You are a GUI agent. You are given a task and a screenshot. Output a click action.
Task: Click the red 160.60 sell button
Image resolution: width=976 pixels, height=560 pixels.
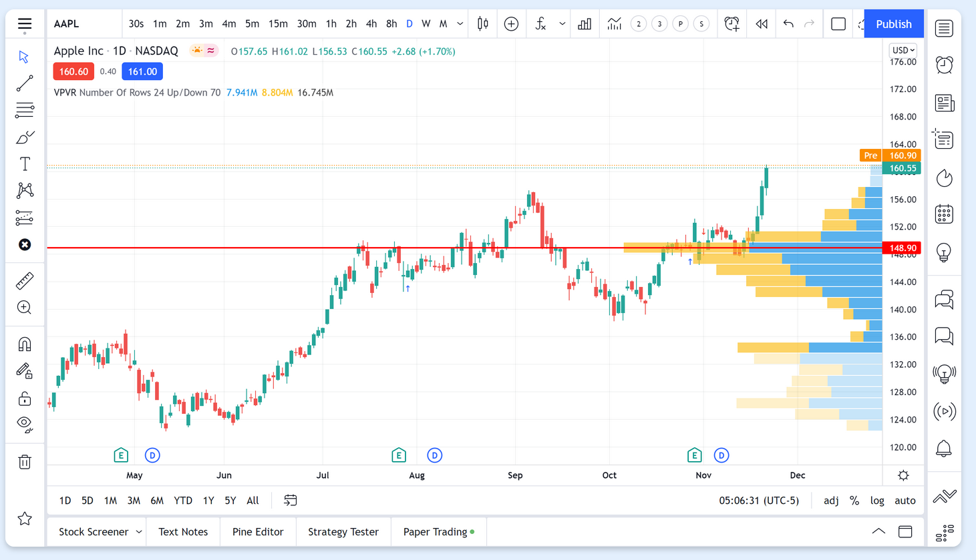tap(73, 71)
